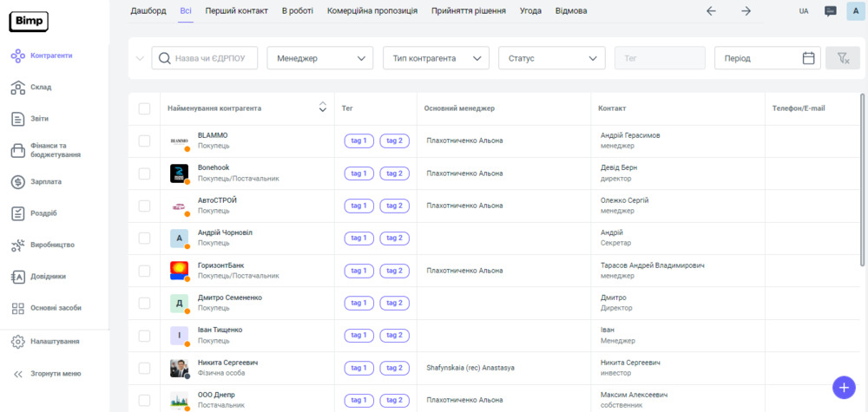Viewport: 868px width, 412px height.
Task: Open calendar icon in Період field
Action: tap(808, 58)
